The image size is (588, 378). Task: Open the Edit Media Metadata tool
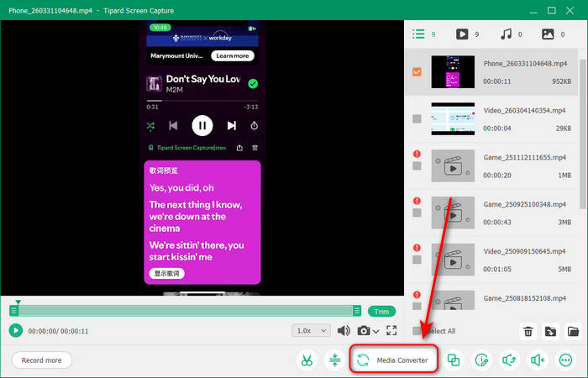point(481,360)
